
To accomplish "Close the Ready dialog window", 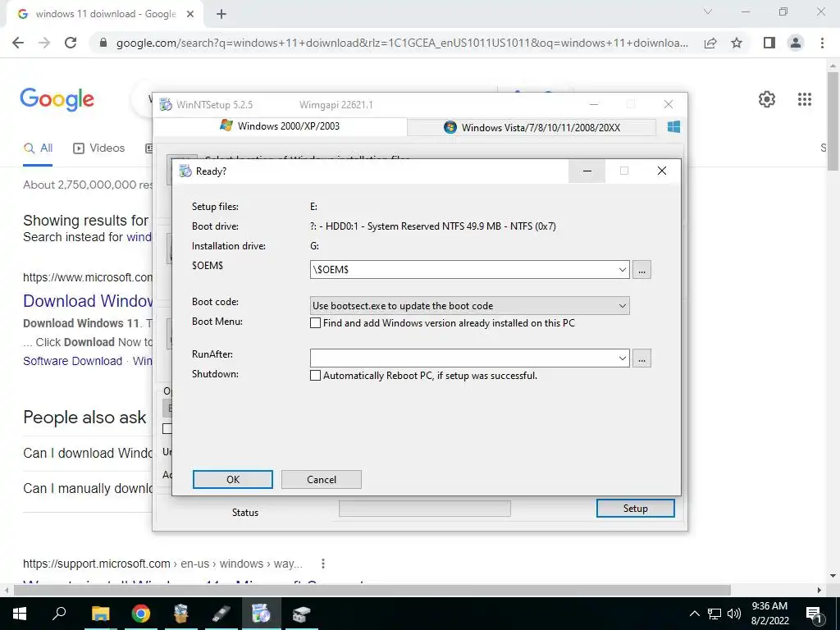I will pyautogui.click(x=662, y=171).
